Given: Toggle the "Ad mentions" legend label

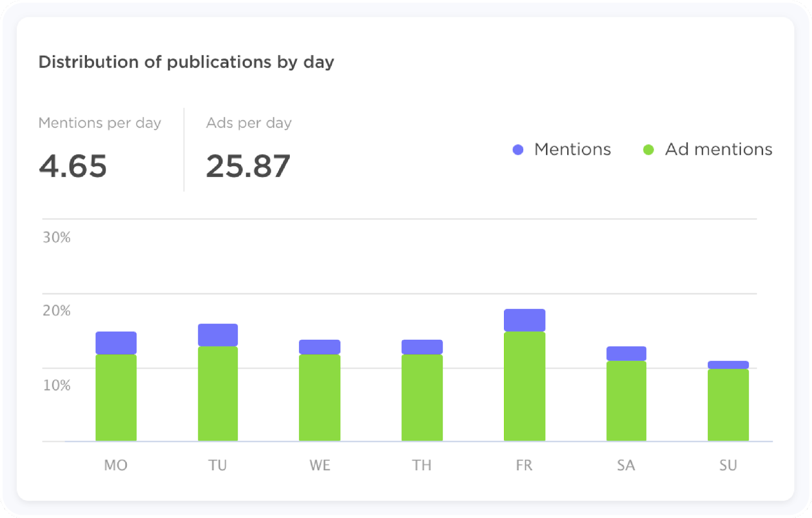Looking at the screenshot, I should (719, 149).
